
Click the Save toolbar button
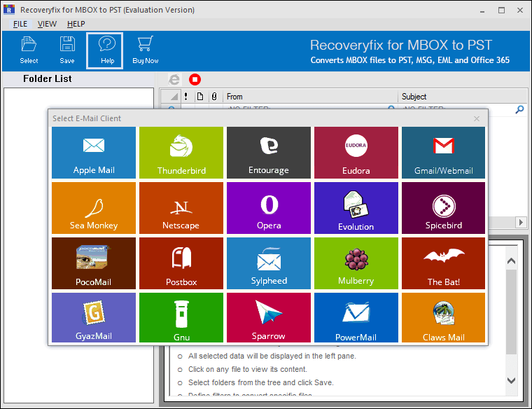(x=67, y=50)
